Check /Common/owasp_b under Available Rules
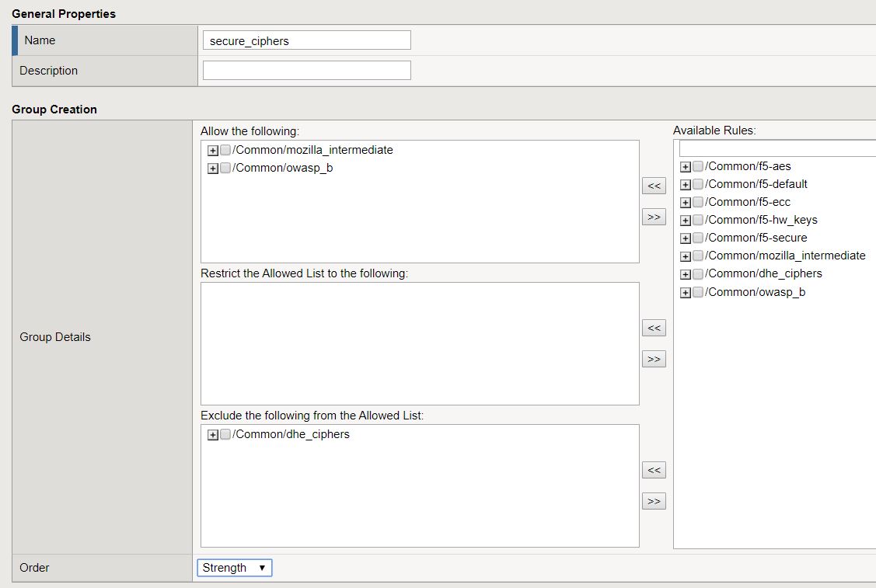The width and height of the screenshot is (876, 588). (x=697, y=292)
